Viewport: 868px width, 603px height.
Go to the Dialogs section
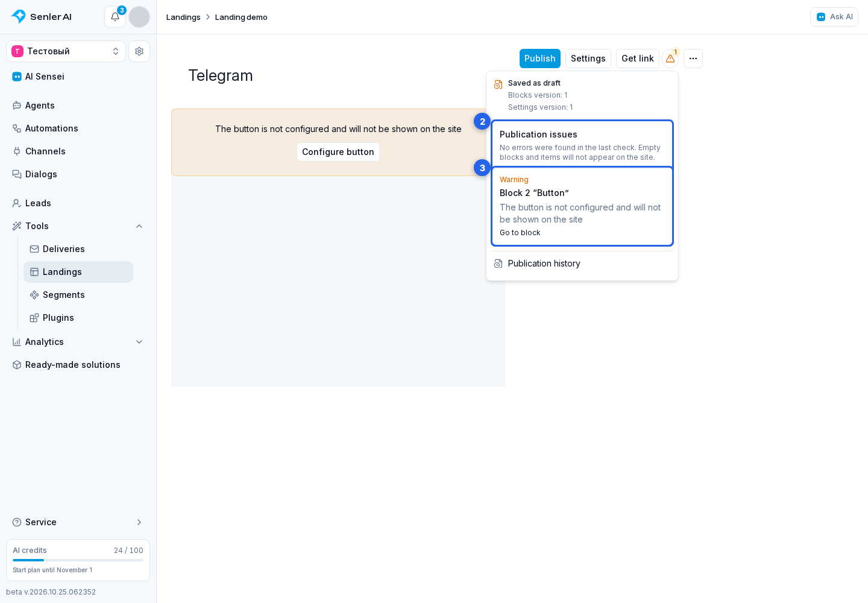(x=78, y=174)
